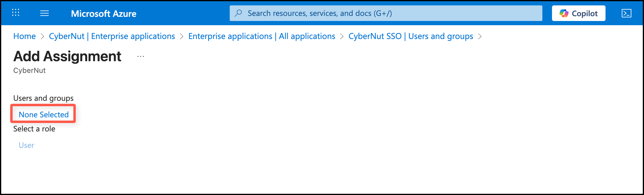Click the trailing chevron after Users and groups breadcrumb

point(480,36)
